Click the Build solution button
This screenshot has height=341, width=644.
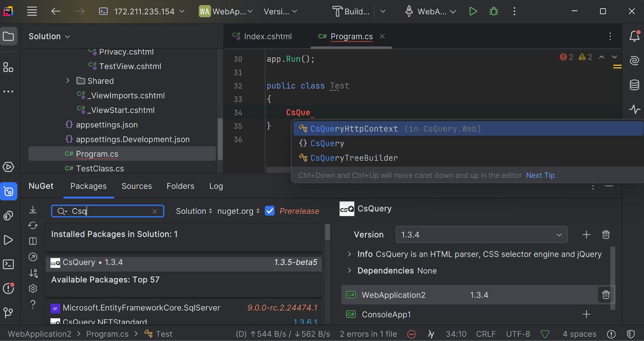point(351,11)
